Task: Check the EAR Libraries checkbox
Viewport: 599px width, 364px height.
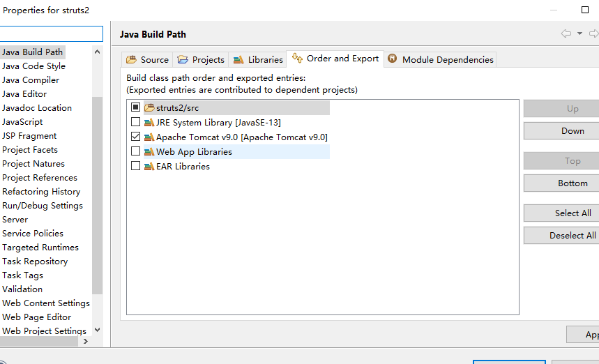Action: coord(135,166)
